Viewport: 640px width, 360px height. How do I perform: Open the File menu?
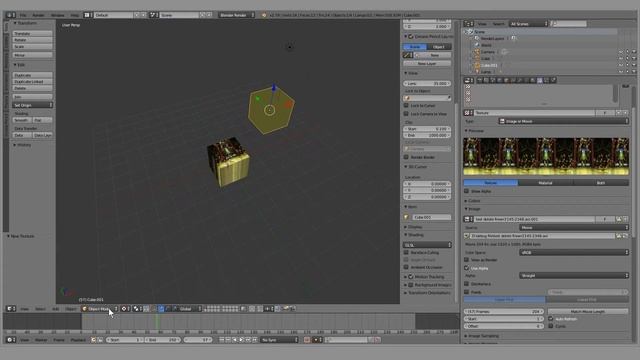coord(23,15)
